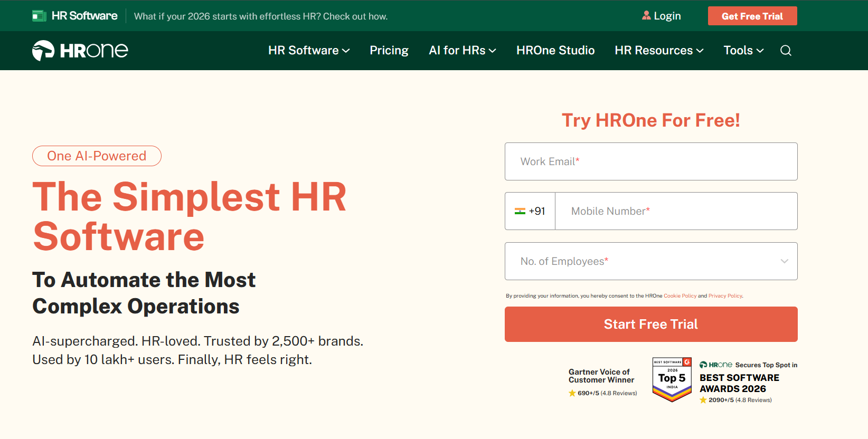
Task: Click the HR Software label in the top bar
Action: (x=84, y=16)
